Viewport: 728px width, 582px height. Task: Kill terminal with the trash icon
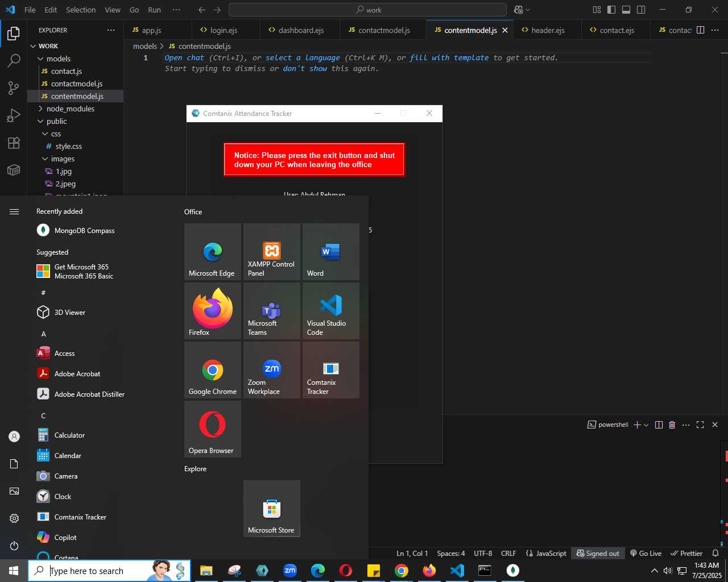coord(672,425)
